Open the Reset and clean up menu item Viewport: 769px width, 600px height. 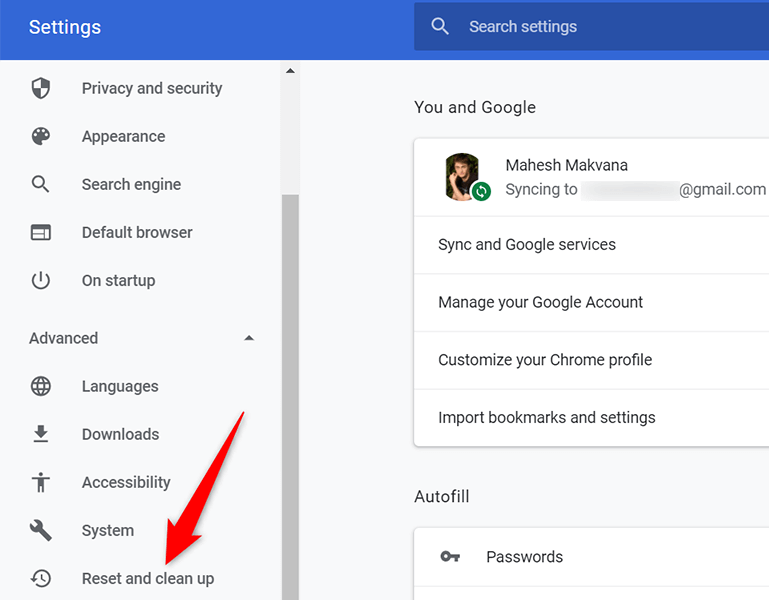(148, 578)
